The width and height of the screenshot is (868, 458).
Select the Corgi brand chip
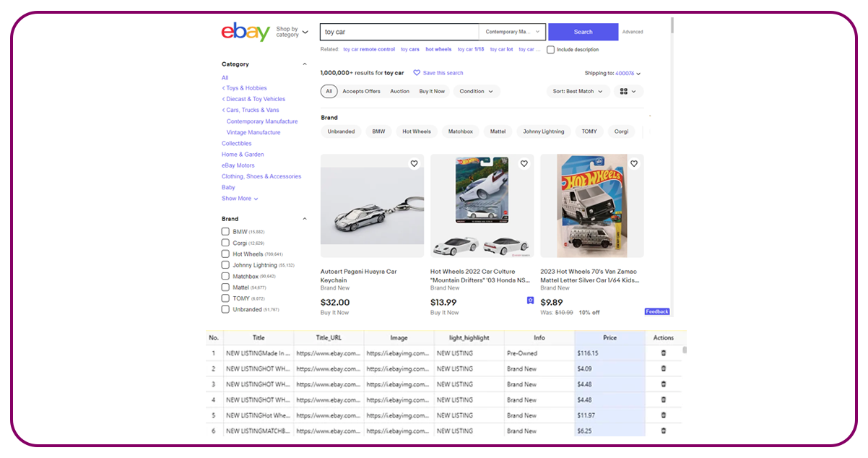click(621, 131)
